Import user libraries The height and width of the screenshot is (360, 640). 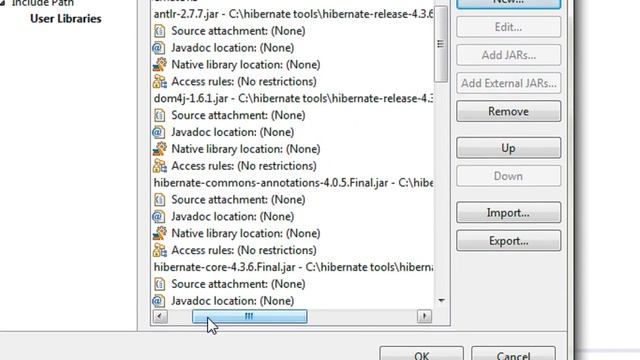point(509,213)
